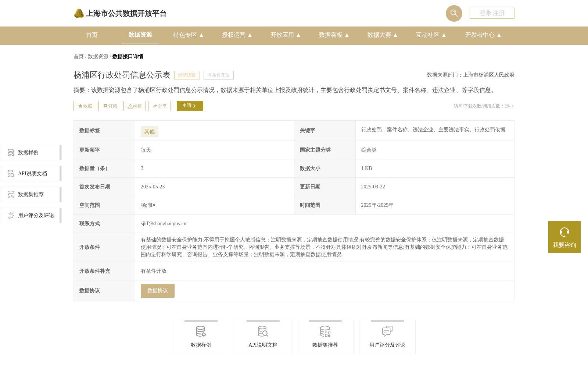This screenshot has height=368, width=588.
Task: Click the update date 2025-09-22
Action: [373, 187]
